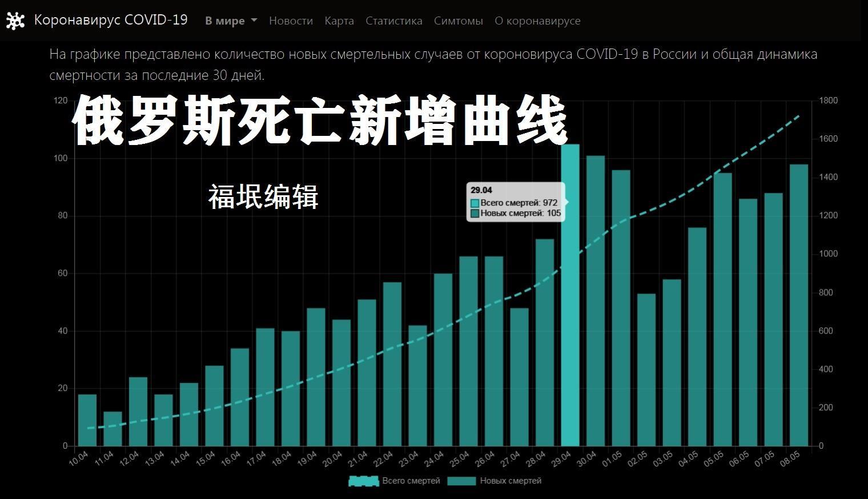868x499 pixels.
Task: Open the Коронавирус COVID-19 home link
Action: point(110,20)
